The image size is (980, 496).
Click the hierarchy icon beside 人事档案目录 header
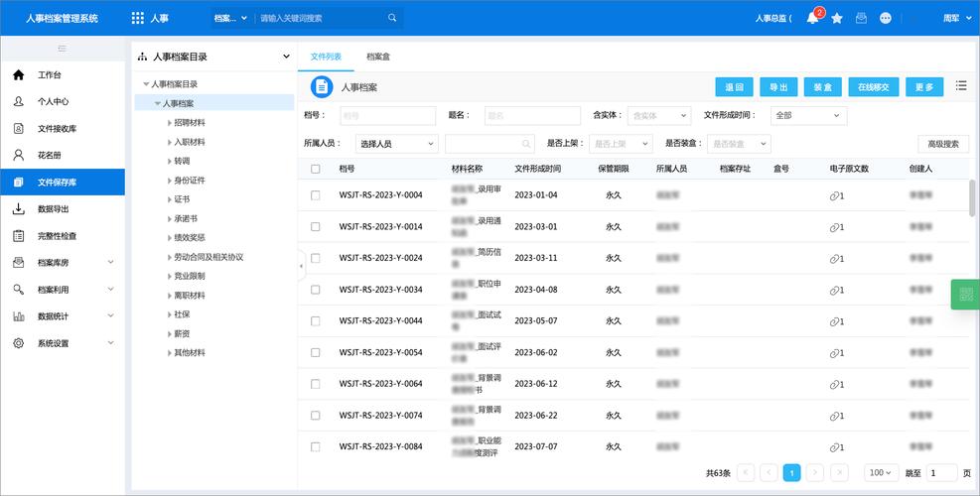[x=143, y=57]
